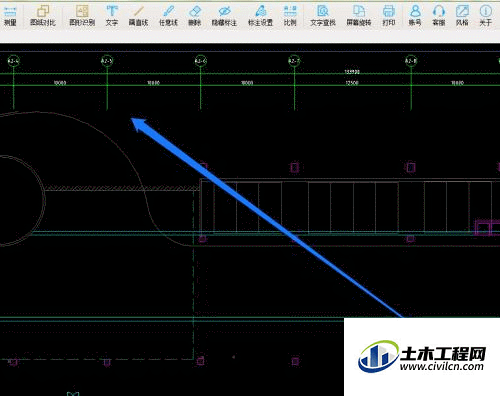Open the 图纸对比 drawing compare tool
Viewport: 500px width, 396px height.
tap(43, 16)
